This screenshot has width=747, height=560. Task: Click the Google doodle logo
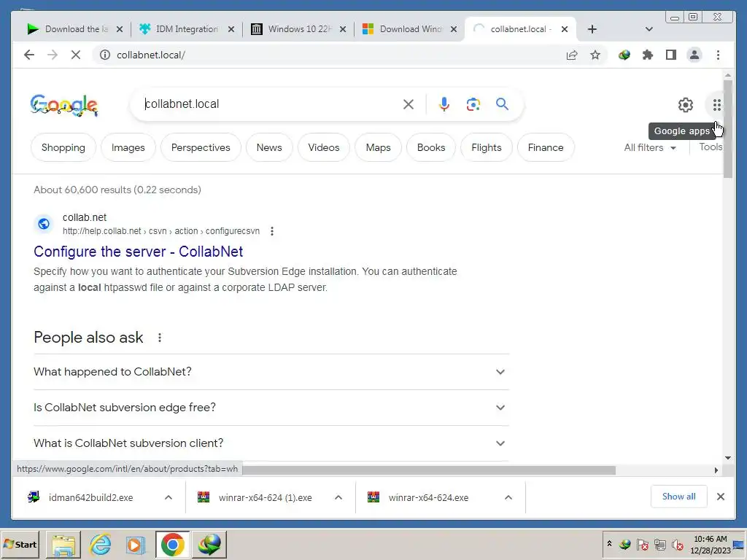tap(64, 105)
